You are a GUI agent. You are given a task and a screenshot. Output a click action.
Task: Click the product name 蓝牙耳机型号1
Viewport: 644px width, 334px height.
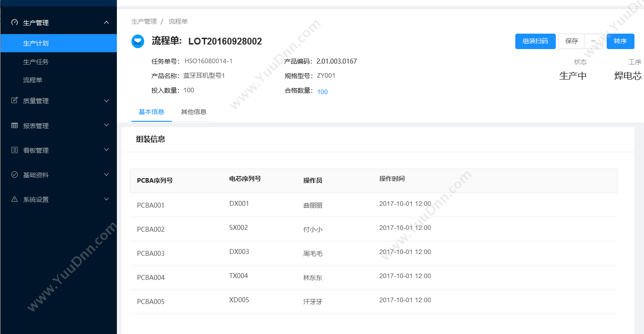204,75
